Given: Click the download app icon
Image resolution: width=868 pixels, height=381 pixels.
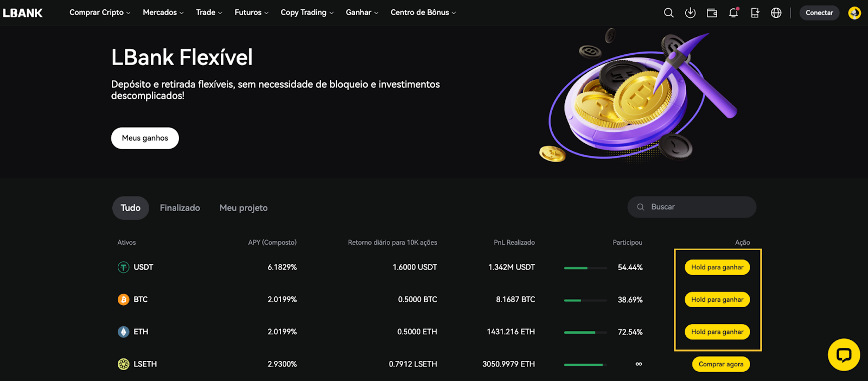Looking at the screenshot, I should (x=690, y=12).
